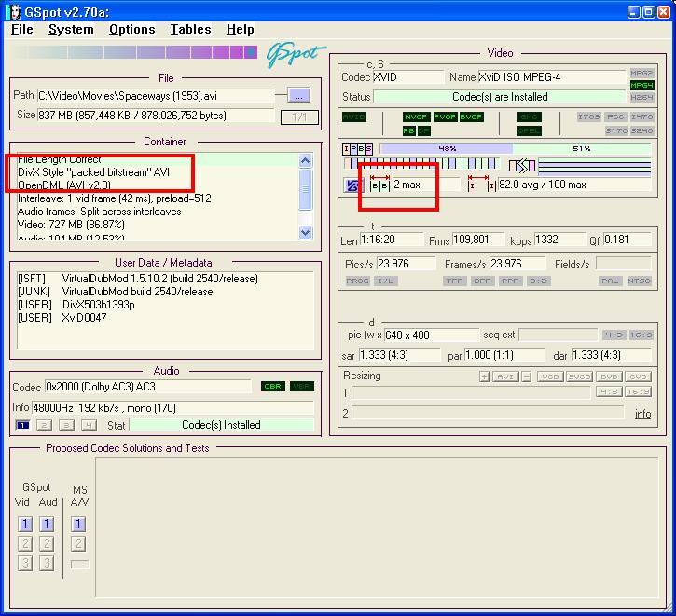
Task: Select audio stream 1 button
Action: tap(22, 426)
